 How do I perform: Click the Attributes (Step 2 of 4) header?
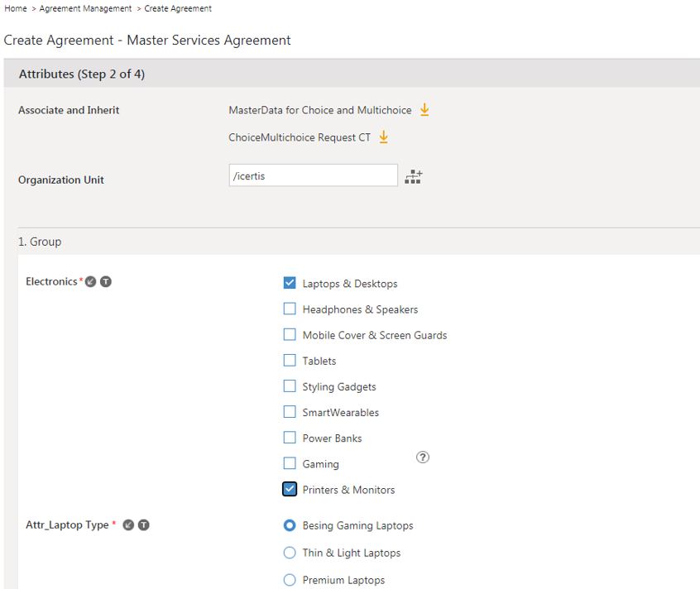(x=82, y=74)
